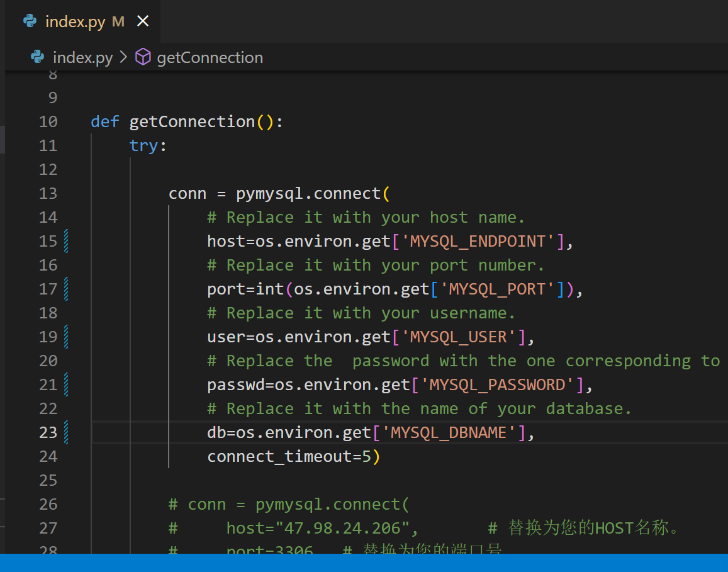Screen dimensions: 728x572
Task: Click connect_timeout on line 24
Action: coord(280,457)
